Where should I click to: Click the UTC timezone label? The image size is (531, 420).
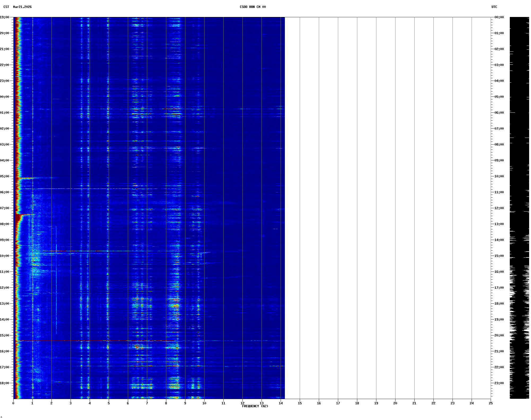494,7
